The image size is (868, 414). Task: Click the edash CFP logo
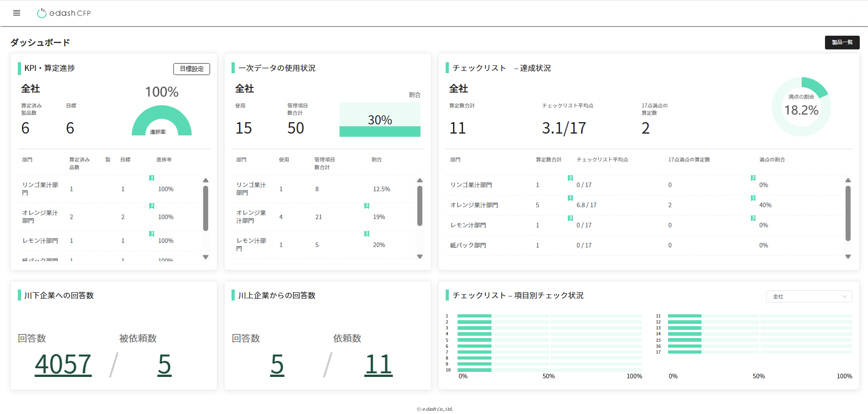click(63, 13)
